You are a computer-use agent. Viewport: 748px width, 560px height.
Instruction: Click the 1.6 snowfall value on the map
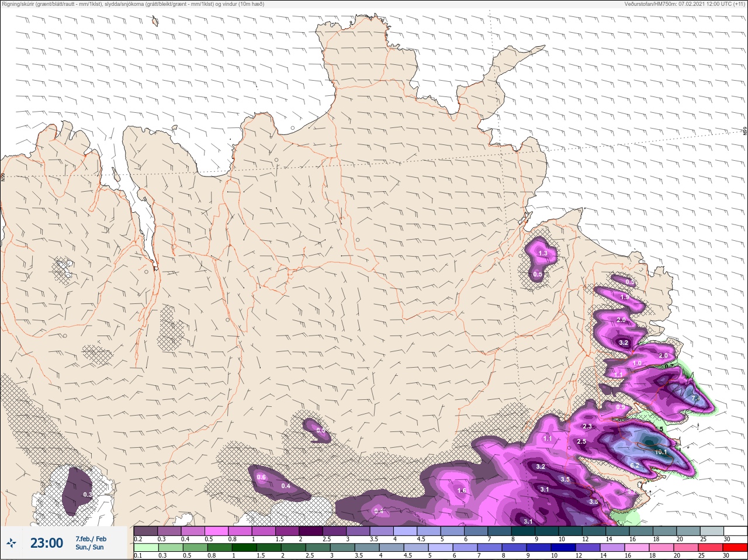click(462, 490)
